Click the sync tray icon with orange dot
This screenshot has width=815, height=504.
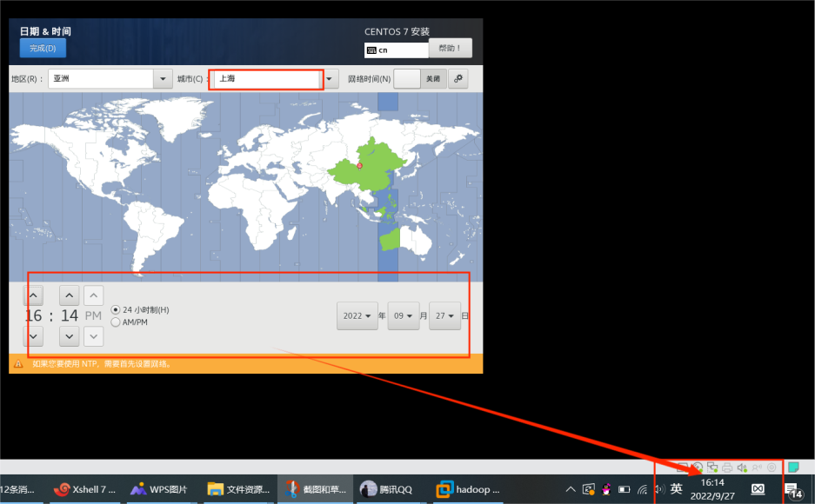[x=588, y=489]
